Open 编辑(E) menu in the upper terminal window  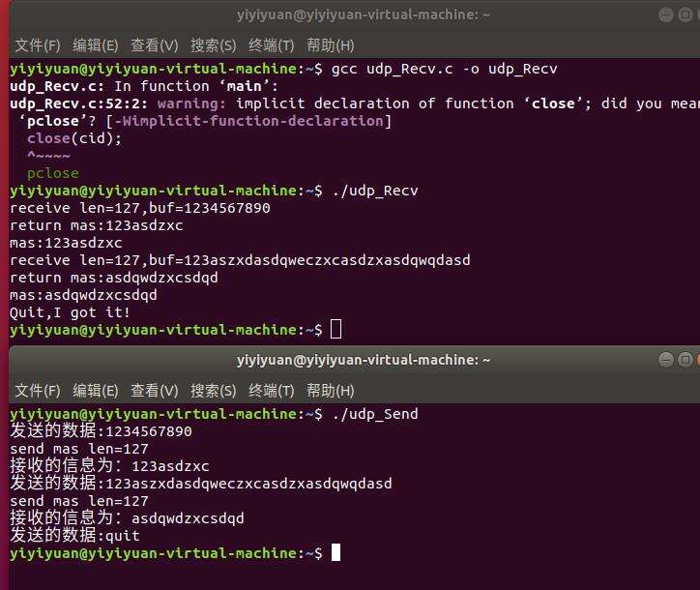(96, 45)
